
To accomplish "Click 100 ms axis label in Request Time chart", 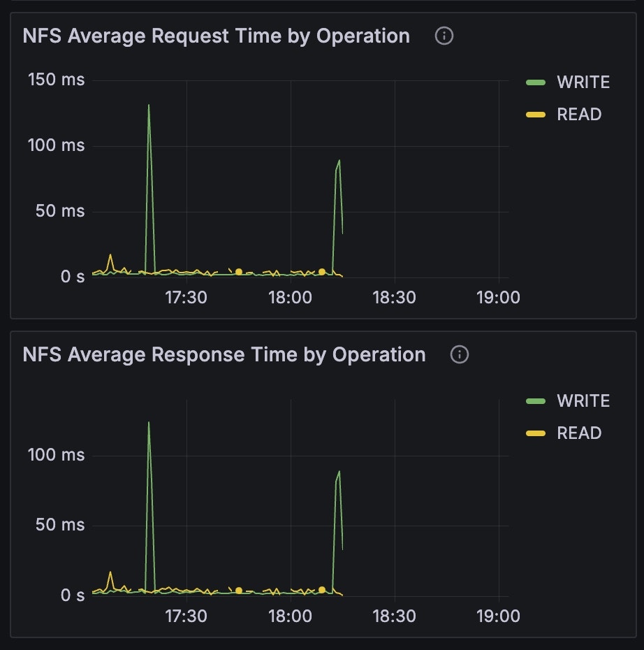I will (x=57, y=145).
